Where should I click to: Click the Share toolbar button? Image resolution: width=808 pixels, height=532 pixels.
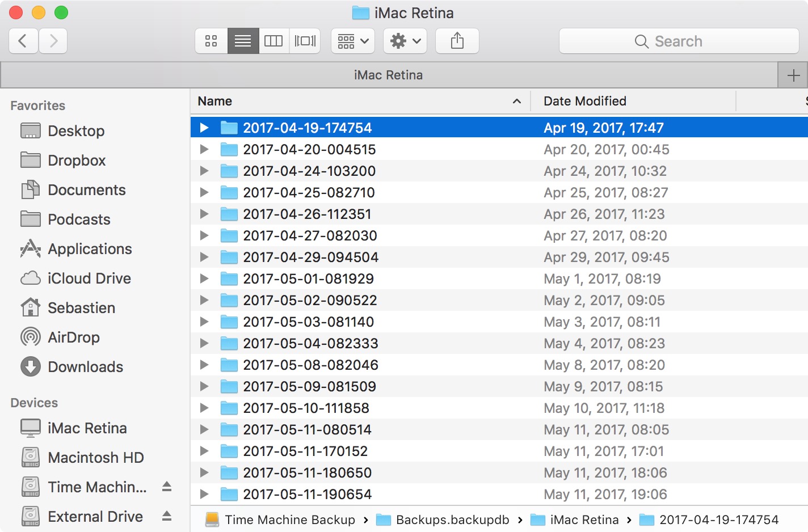pos(457,41)
